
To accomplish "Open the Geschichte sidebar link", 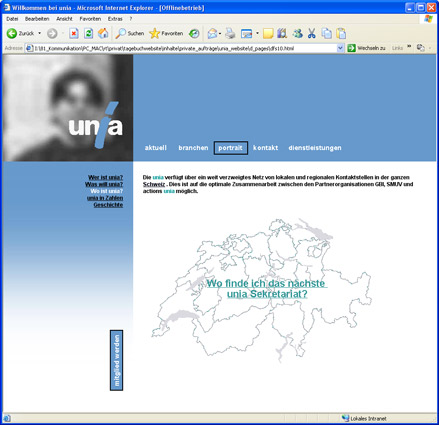I will 108,205.
